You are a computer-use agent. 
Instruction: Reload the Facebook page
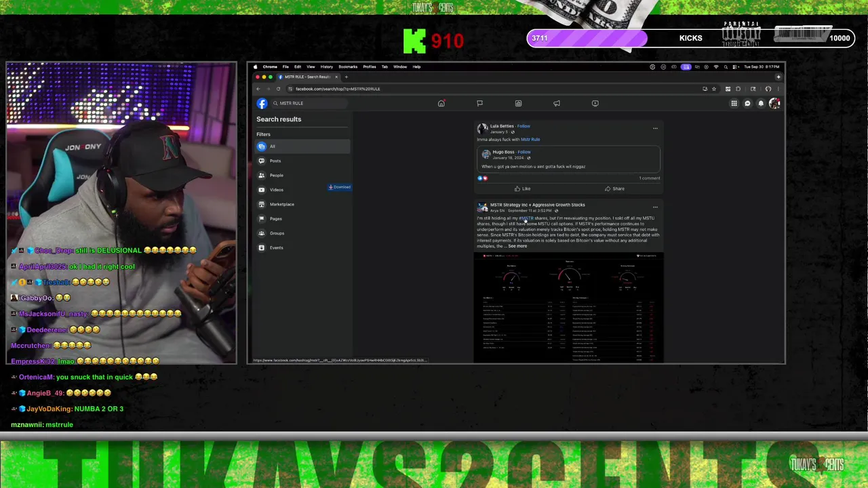(x=278, y=89)
